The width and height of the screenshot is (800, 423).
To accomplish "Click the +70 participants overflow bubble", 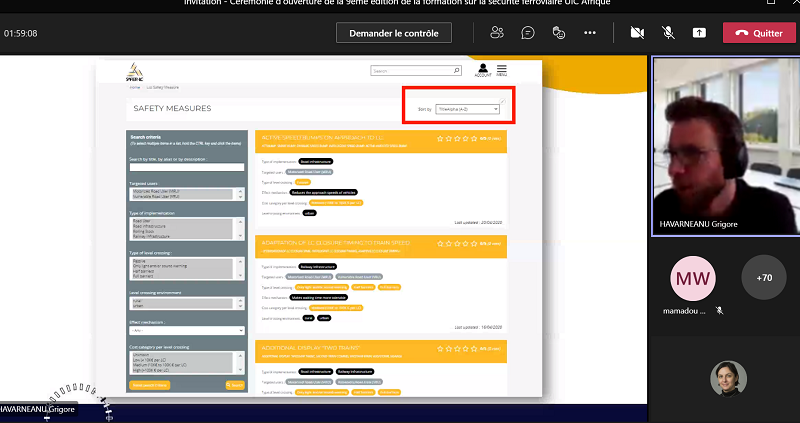I will point(764,277).
